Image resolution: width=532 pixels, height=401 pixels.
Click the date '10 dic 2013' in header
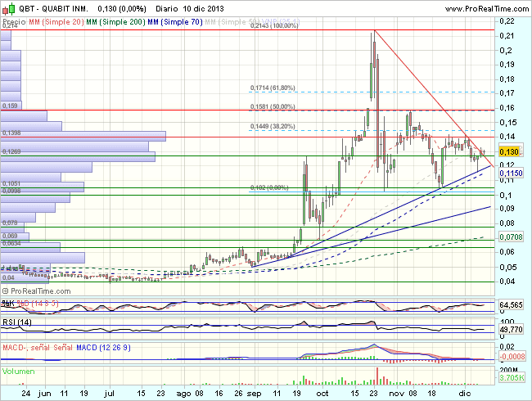click(x=203, y=9)
